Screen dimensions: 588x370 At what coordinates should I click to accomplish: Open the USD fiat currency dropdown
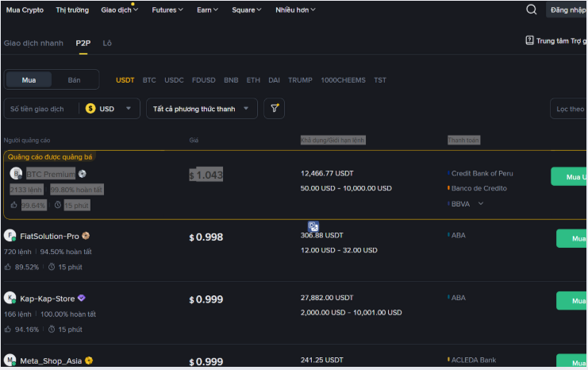pyautogui.click(x=110, y=109)
